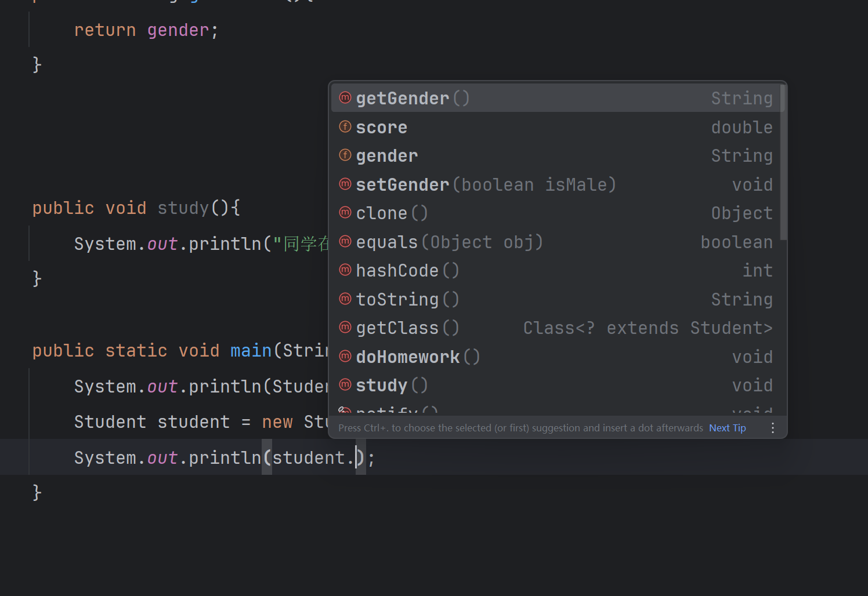Image resolution: width=868 pixels, height=596 pixels.
Task: Click the method icon next to getGender()
Action: click(345, 97)
